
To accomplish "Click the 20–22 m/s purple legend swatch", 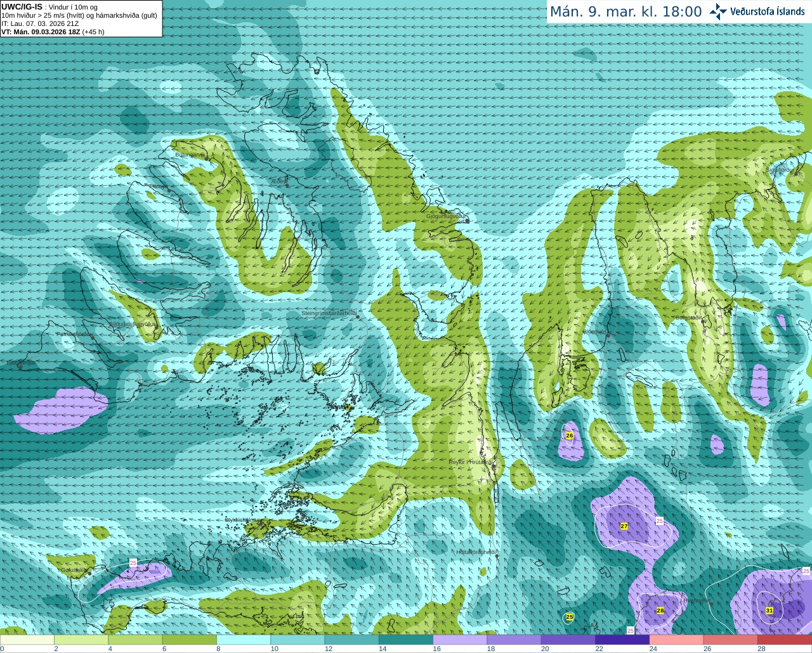I will pos(568,640).
